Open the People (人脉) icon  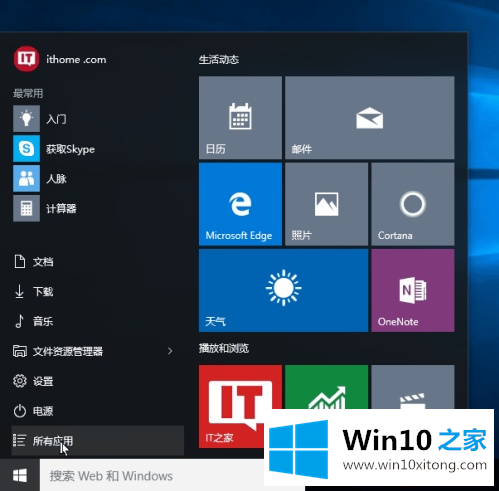[x=26, y=178]
